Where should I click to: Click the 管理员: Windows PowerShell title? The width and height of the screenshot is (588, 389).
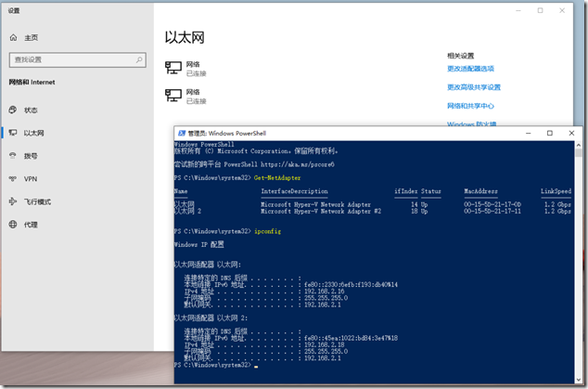(x=227, y=134)
